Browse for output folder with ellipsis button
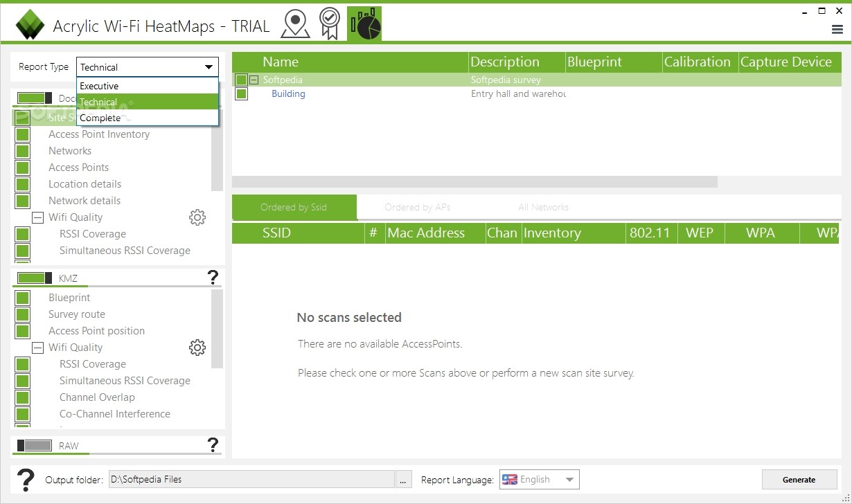Screen dimensions: 852x504 (x=404, y=479)
